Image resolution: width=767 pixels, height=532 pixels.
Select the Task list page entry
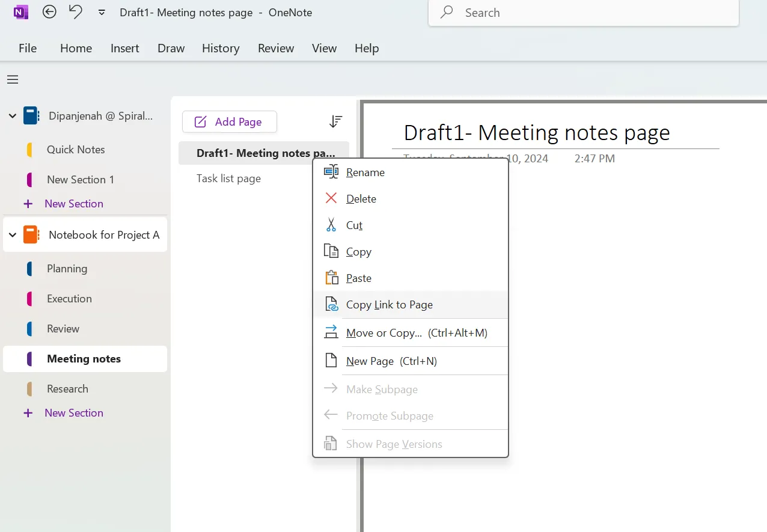228,179
